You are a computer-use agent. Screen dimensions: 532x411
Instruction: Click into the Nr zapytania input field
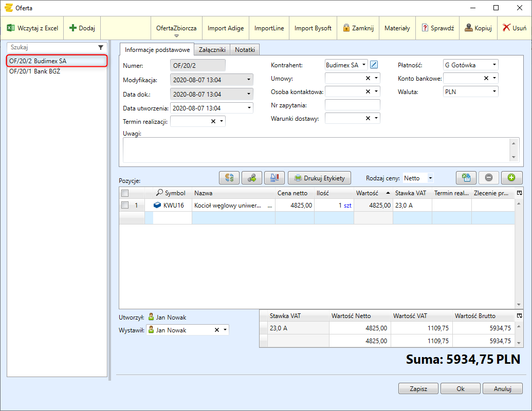point(352,105)
